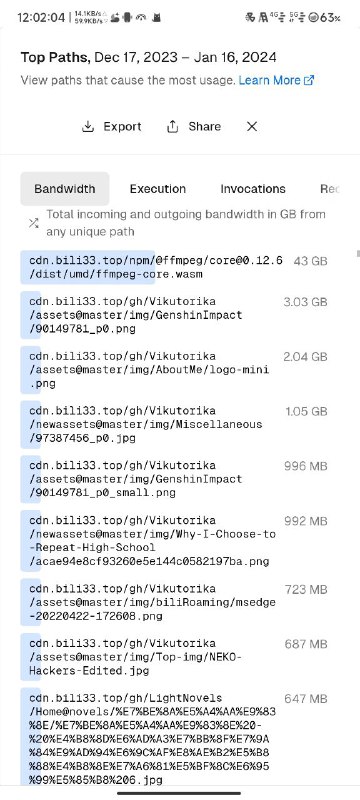Select the ffmpeg-core.wasm path row
360x800 pixels.
174,267
